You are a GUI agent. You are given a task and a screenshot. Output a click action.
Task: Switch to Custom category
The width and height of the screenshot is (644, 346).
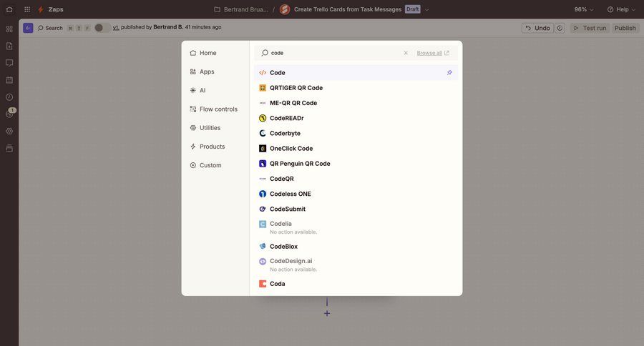(215, 165)
